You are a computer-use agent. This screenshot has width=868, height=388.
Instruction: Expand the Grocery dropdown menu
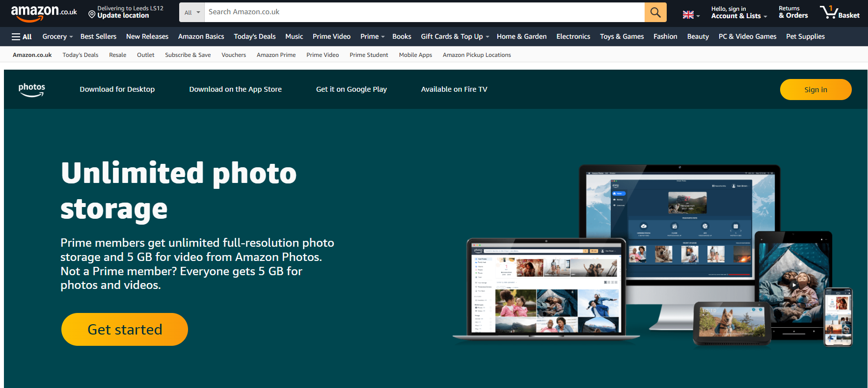click(x=57, y=37)
